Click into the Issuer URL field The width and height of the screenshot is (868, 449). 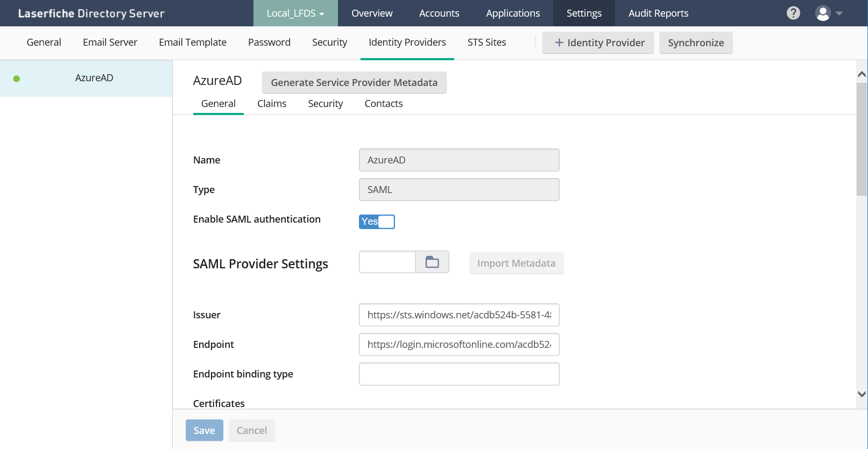point(459,315)
